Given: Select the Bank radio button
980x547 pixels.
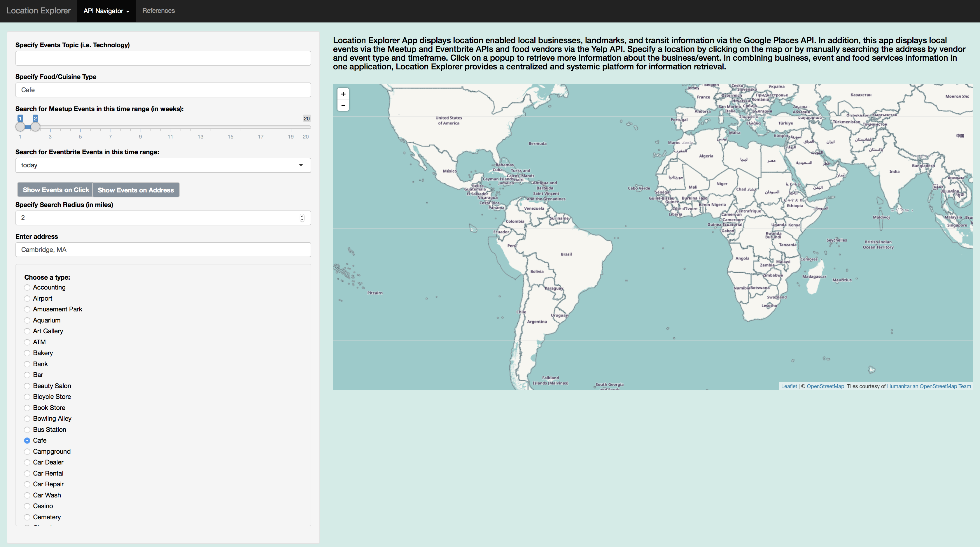Looking at the screenshot, I should (27, 364).
